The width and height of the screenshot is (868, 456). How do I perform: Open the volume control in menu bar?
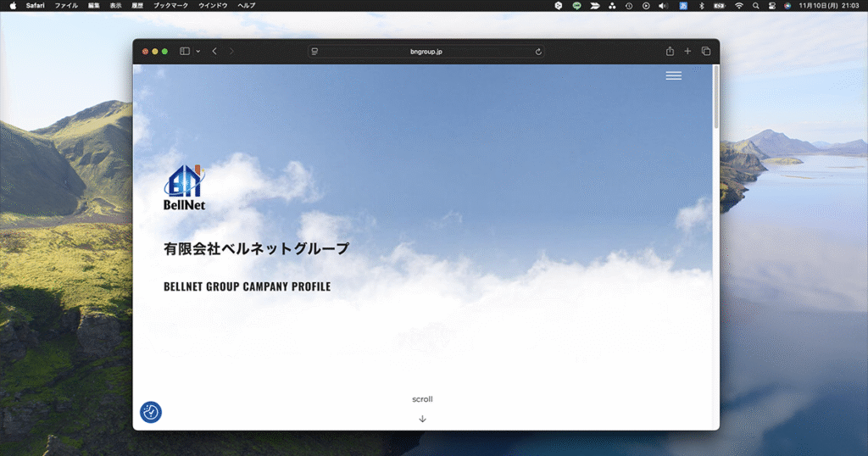pyautogui.click(x=663, y=5)
